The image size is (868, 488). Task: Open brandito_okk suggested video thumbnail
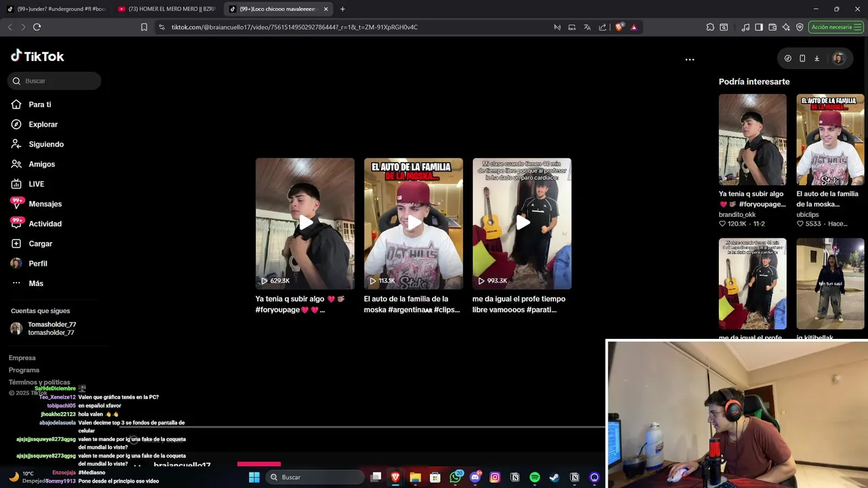pos(753,140)
